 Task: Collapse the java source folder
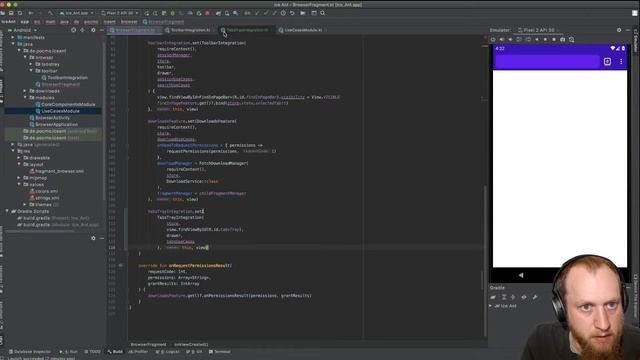click(x=13, y=44)
